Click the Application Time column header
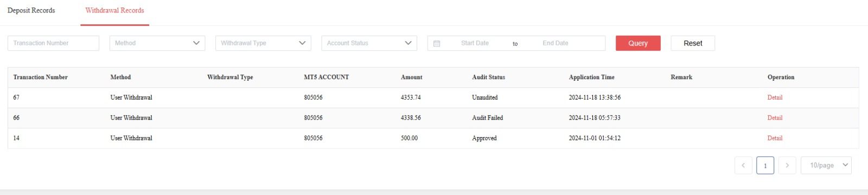 [x=591, y=77]
